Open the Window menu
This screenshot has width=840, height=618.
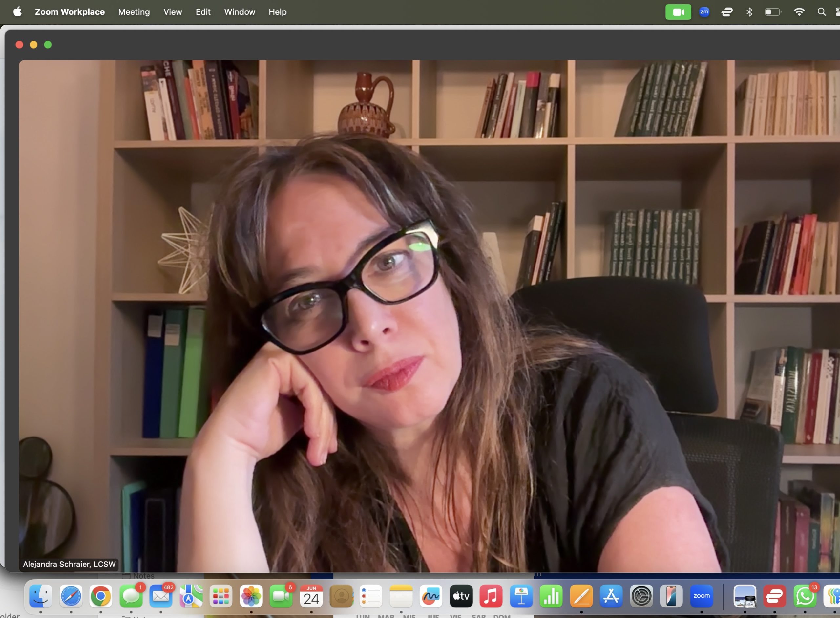tap(239, 12)
